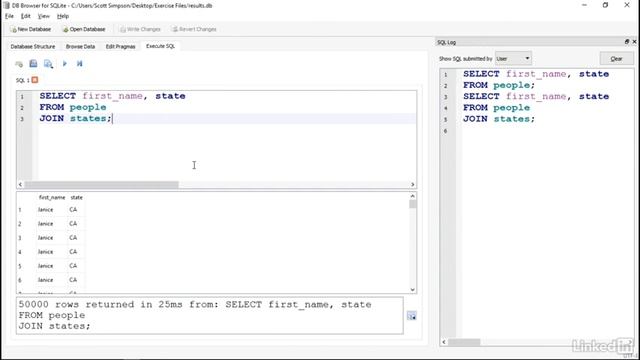Image resolution: width=640 pixels, height=360 pixels.
Task: Select CA cell in row 4
Action: click(x=76, y=252)
